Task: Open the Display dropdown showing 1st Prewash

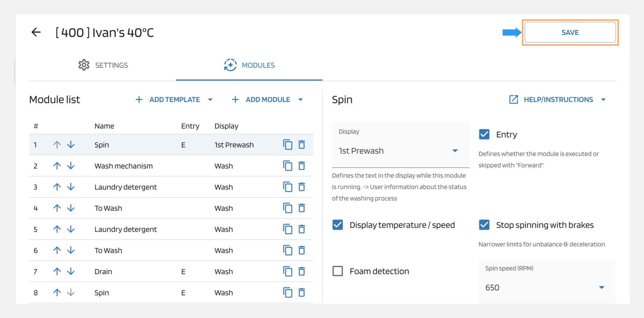Action: (x=400, y=151)
